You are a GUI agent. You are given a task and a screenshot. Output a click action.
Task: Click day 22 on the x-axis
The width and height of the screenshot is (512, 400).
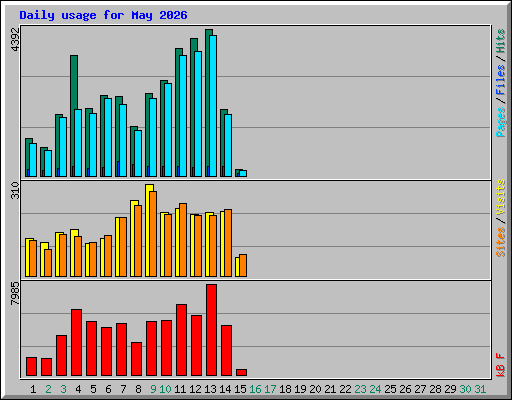pyautogui.click(x=345, y=389)
